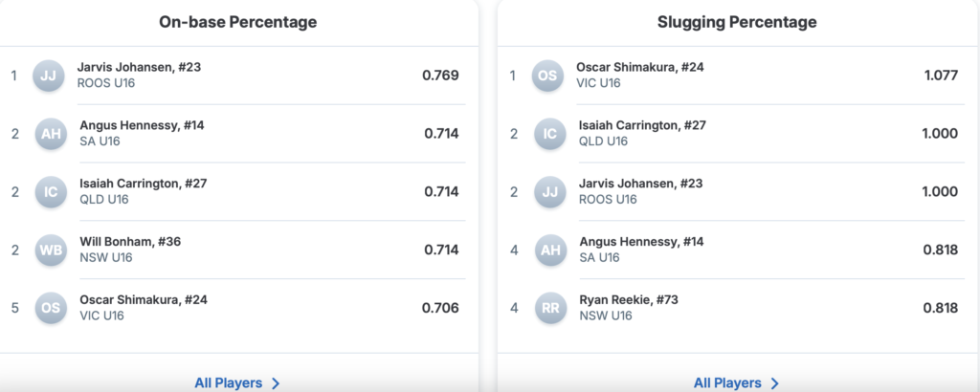Screen dimensions: 980x392
Task: Open Will Bonham, #36 player name
Action: pyautogui.click(x=130, y=242)
